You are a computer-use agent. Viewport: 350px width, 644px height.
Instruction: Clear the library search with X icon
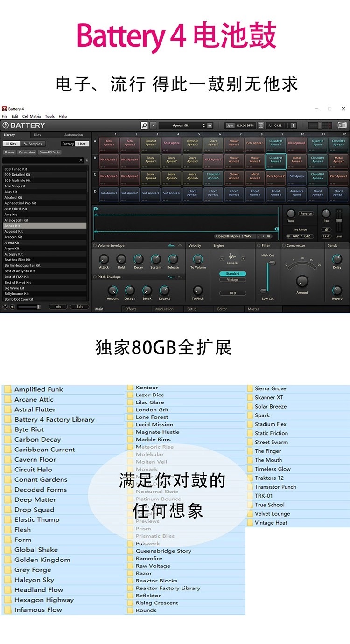coord(81,160)
